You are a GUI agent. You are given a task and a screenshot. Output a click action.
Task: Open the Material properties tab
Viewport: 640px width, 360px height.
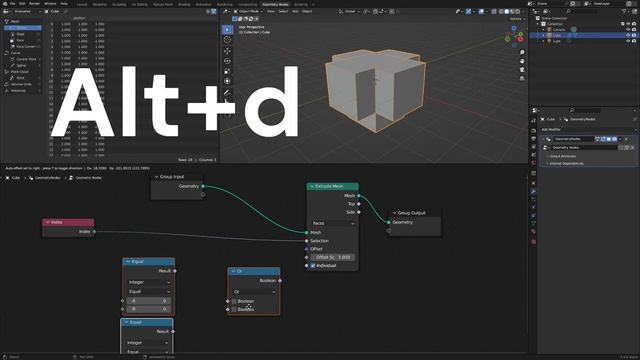point(533,231)
